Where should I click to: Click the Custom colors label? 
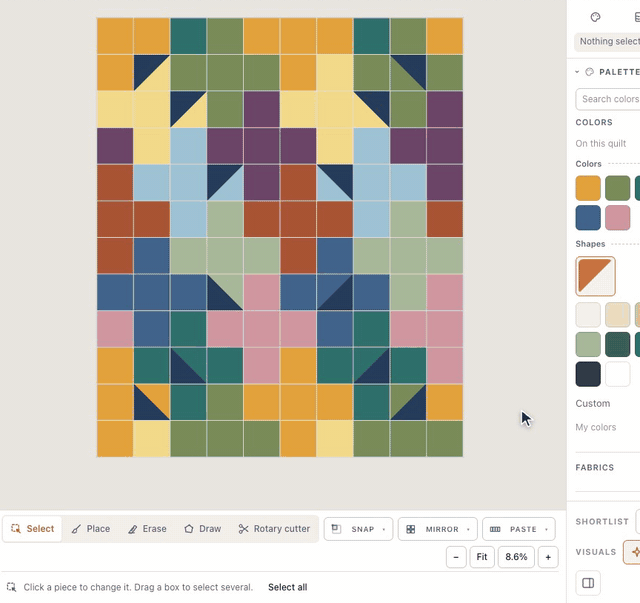click(593, 403)
